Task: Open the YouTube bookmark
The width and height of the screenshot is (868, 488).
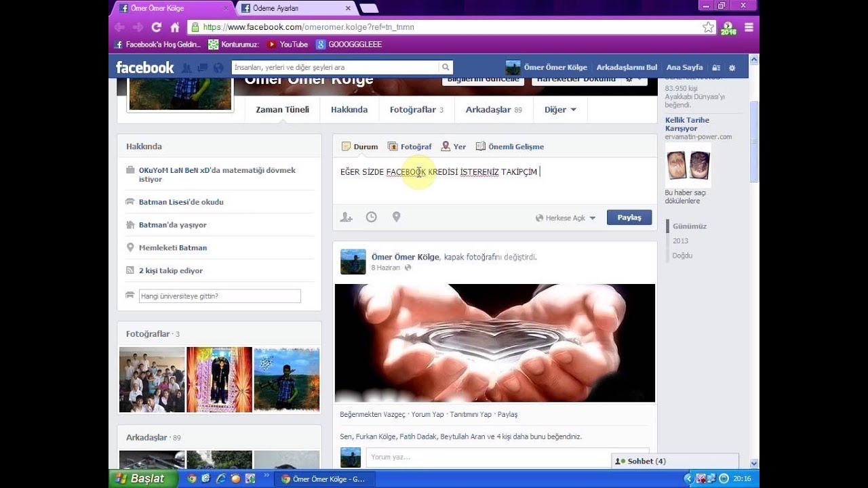Action: 287,45
